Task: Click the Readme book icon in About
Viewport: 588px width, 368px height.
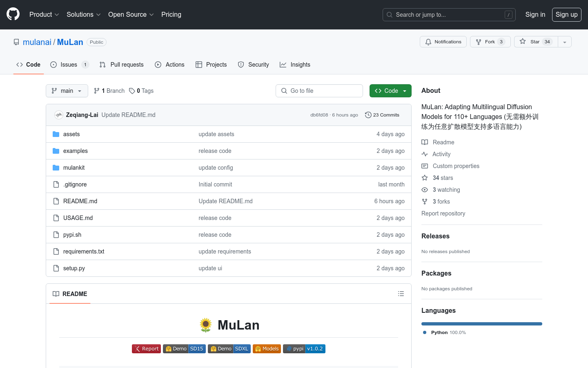Action: (x=425, y=142)
